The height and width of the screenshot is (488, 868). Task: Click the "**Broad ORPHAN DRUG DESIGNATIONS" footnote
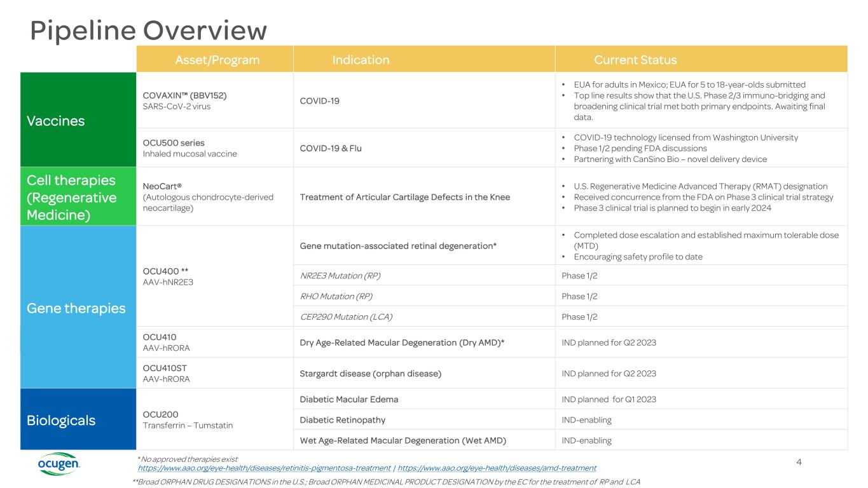coord(386,482)
